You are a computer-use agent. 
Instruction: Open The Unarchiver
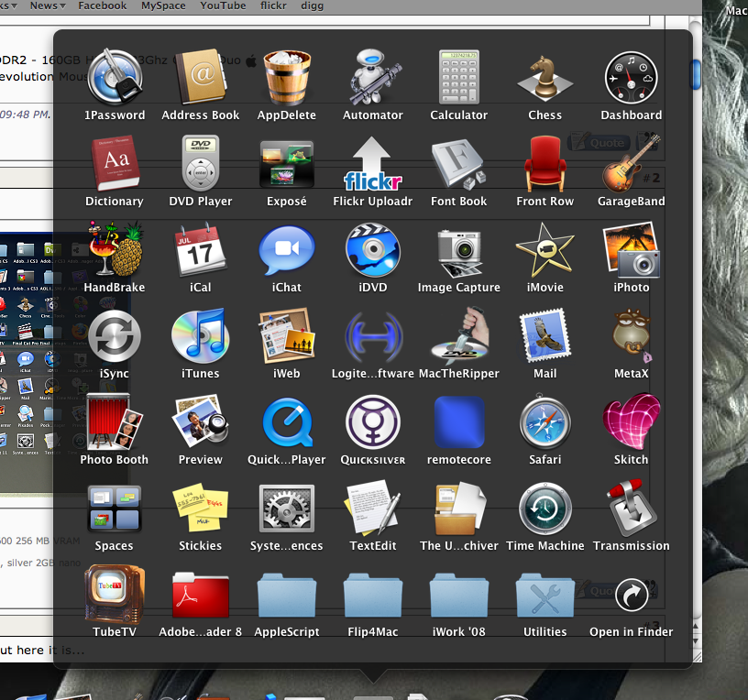[459, 509]
